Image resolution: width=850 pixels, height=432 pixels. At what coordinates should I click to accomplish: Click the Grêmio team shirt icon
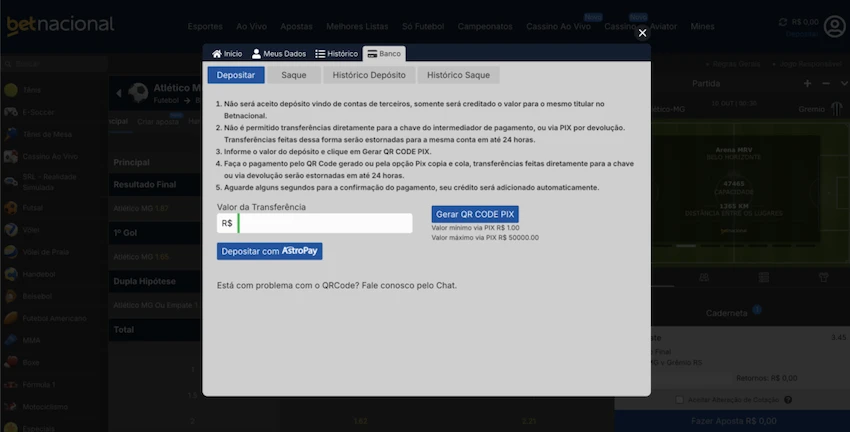point(836,109)
